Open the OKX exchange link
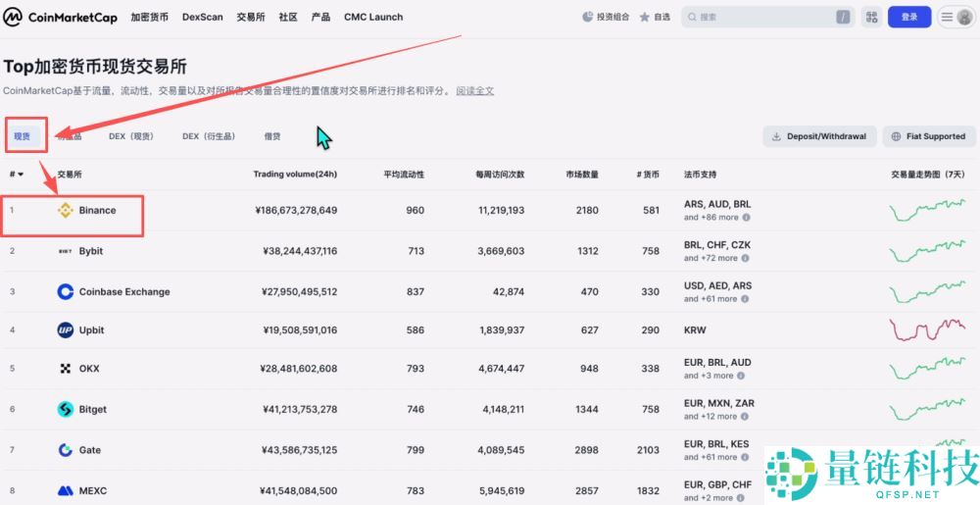The width and height of the screenshot is (980, 505). pyautogui.click(x=89, y=369)
